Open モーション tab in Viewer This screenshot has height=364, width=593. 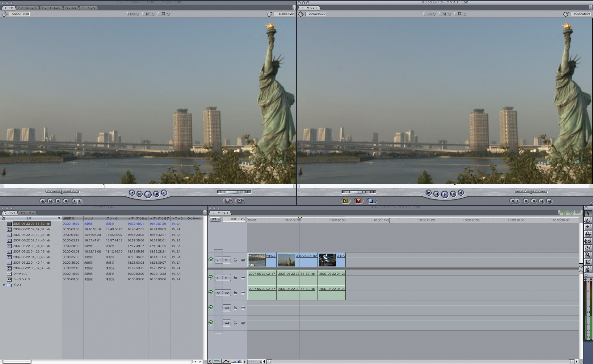pyautogui.click(x=88, y=8)
